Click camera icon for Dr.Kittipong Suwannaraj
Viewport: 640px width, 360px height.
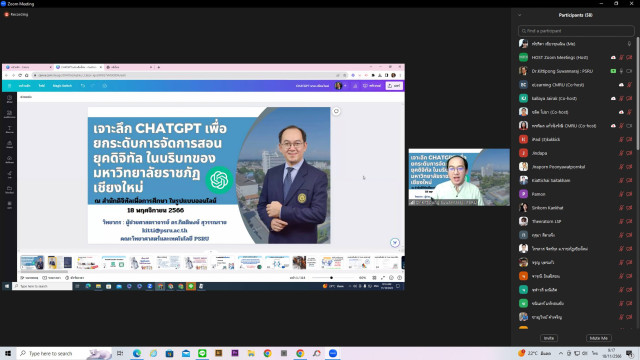click(x=629, y=71)
